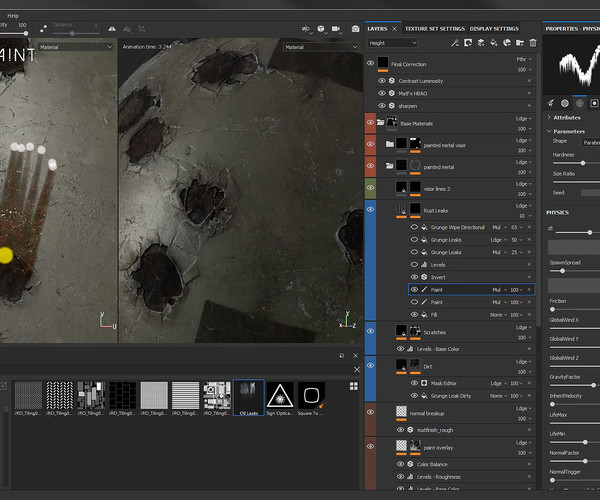Image resolution: width=600 pixels, height=500 pixels.
Task: Hide the Scratches layer
Action: [370, 331]
